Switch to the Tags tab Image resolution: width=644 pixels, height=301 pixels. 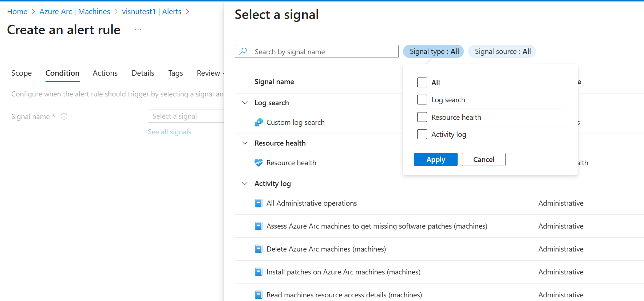click(x=175, y=73)
